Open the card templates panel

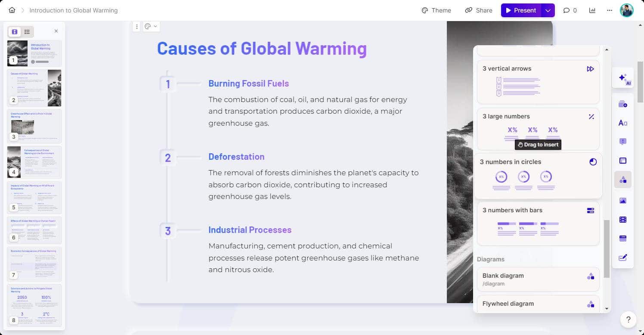[x=623, y=104]
